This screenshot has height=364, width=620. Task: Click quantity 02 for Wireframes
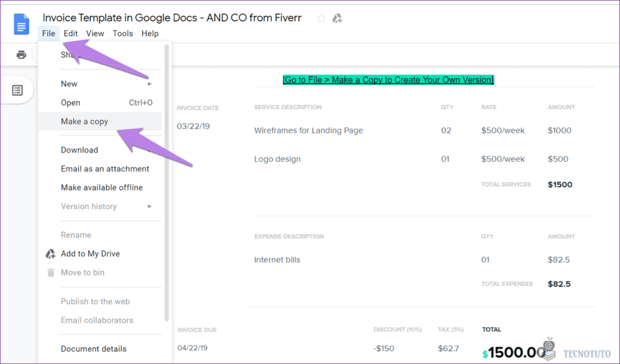[x=446, y=131]
